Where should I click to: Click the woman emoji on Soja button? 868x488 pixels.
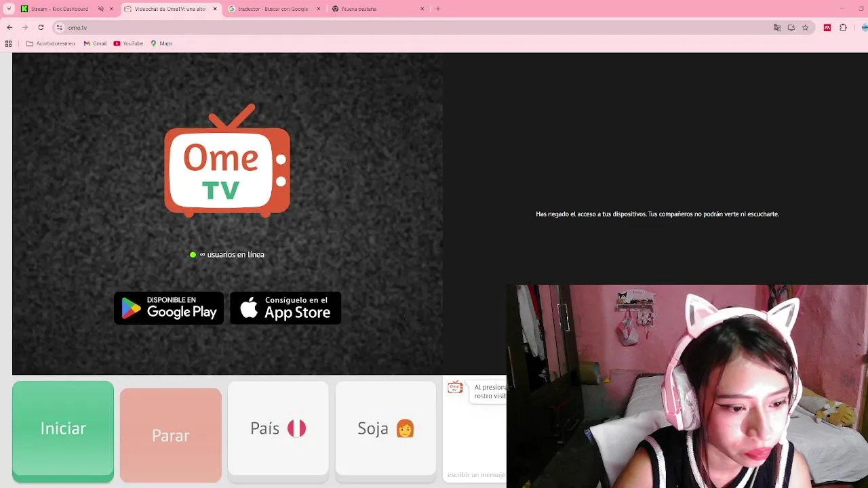point(405,428)
